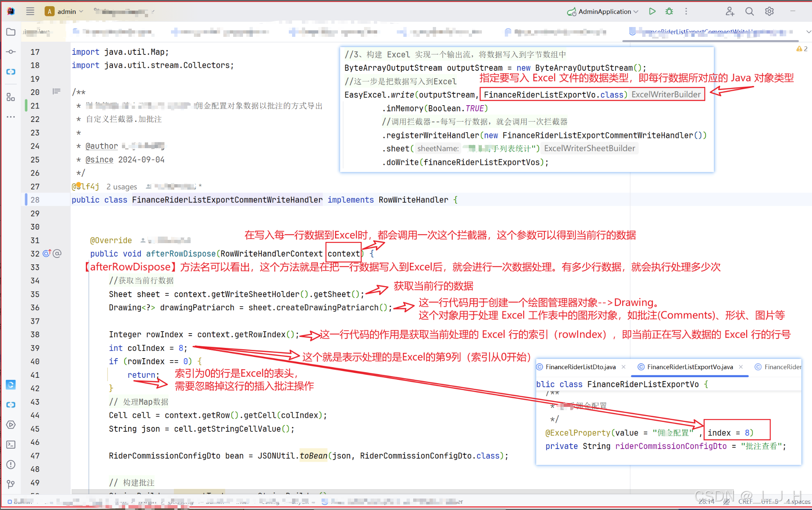This screenshot has height=510, width=812.
Task: Click the '2 usages' inlay link
Action: click(121, 187)
